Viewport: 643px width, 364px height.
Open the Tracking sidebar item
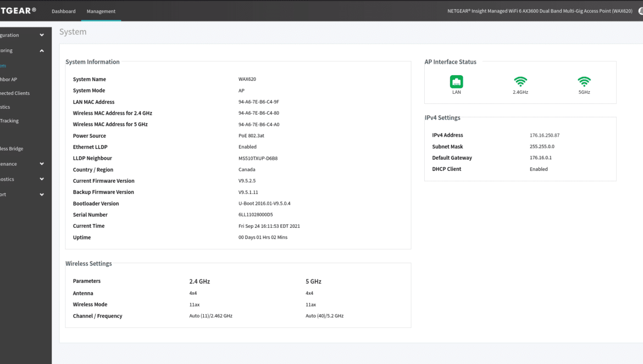click(x=9, y=121)
